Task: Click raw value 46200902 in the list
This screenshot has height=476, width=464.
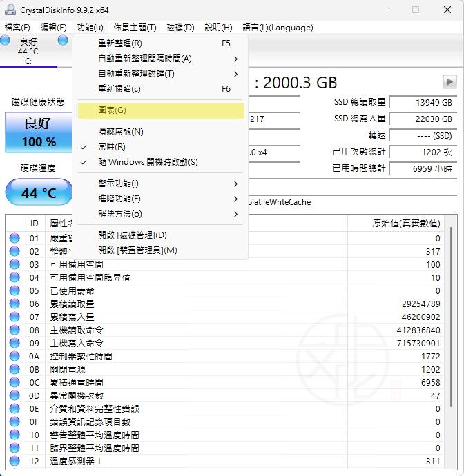Action: (x=421, y=317)
